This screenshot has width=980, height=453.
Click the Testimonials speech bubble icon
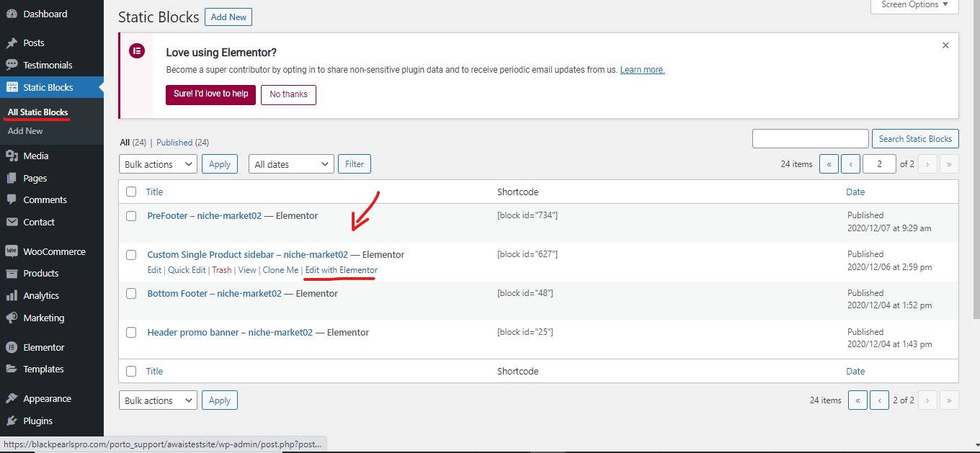point(12,65)
